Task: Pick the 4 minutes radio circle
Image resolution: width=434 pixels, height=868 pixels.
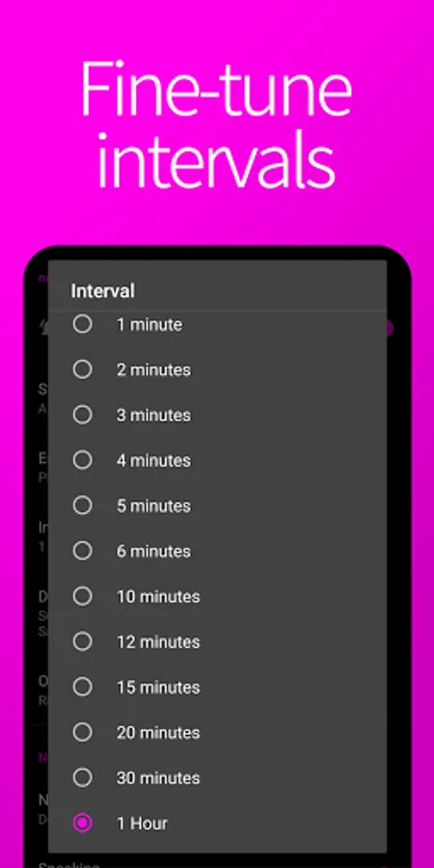Action: [x=83, y=460]
